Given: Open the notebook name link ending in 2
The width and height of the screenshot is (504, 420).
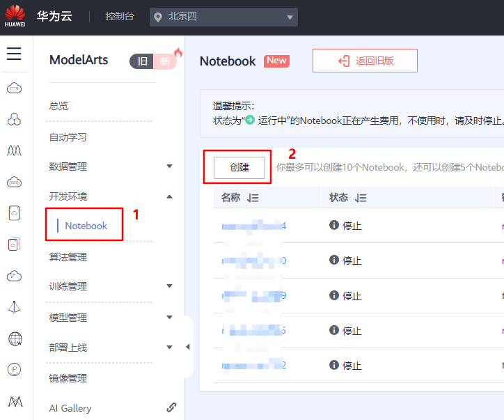Looking at the screenshot, I should click(x=253, y=366).
